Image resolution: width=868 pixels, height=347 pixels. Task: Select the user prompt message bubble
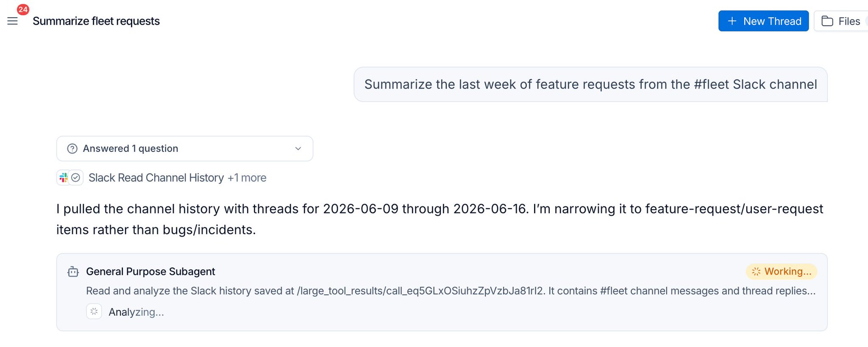tap(590, 84)
